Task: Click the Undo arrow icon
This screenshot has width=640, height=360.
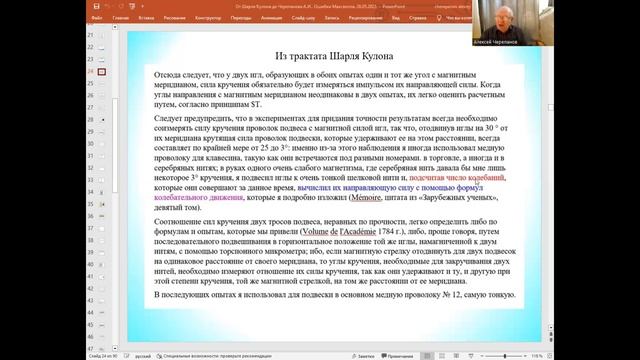Action: coord(107,6)
